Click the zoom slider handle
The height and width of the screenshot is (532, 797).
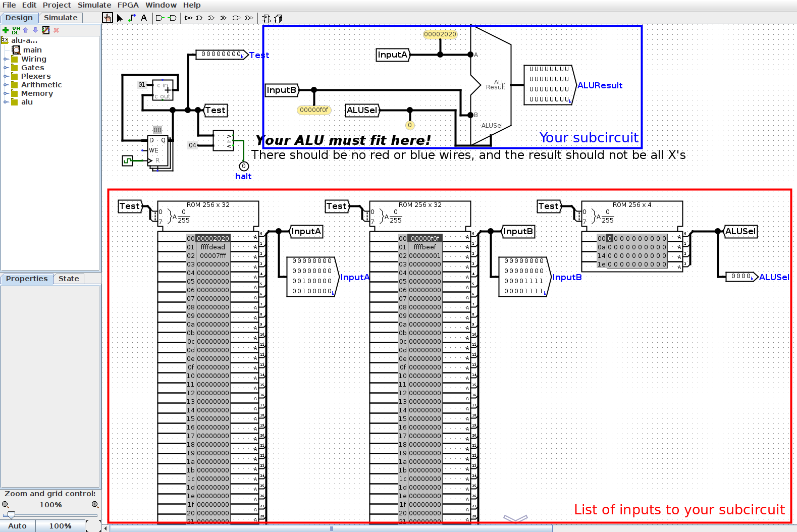point(11,515)
